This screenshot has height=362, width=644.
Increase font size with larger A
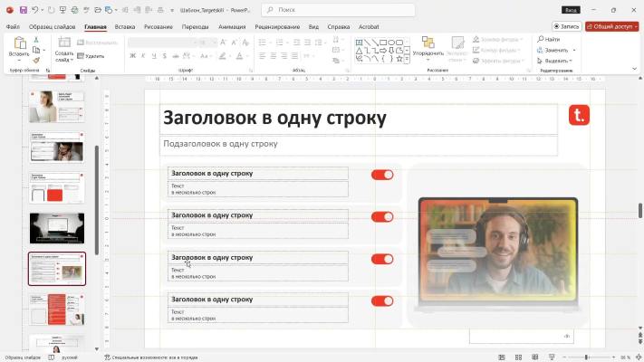click(x=223, y=43)
